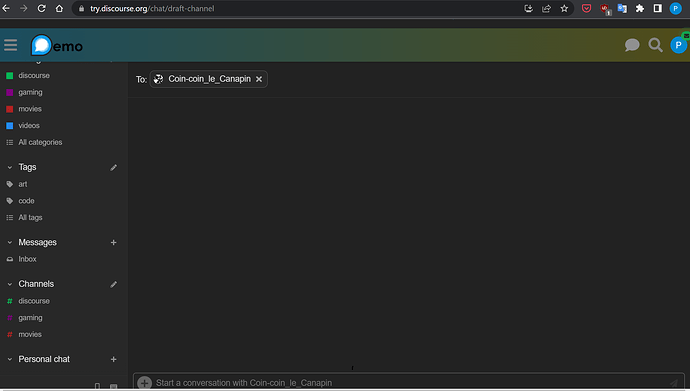Click the green discourse category color square
Screen dimensions: 690x391
click(10, 76)
